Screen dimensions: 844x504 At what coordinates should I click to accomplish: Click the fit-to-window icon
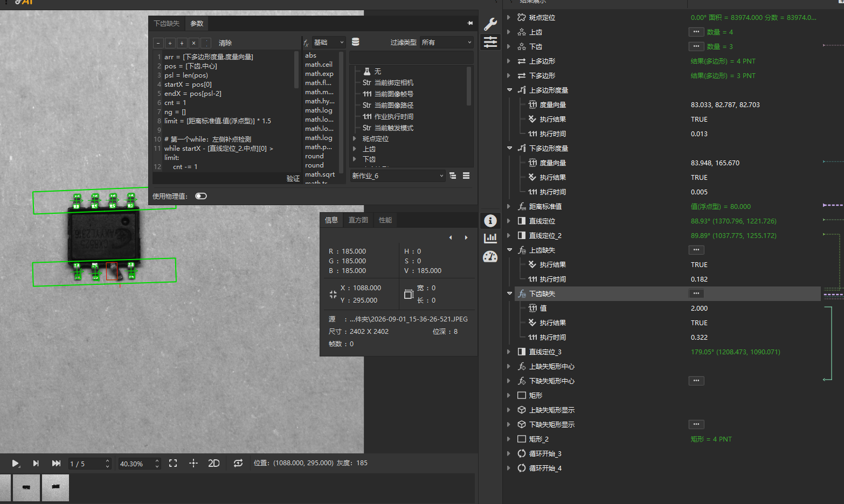click(173, 463)
